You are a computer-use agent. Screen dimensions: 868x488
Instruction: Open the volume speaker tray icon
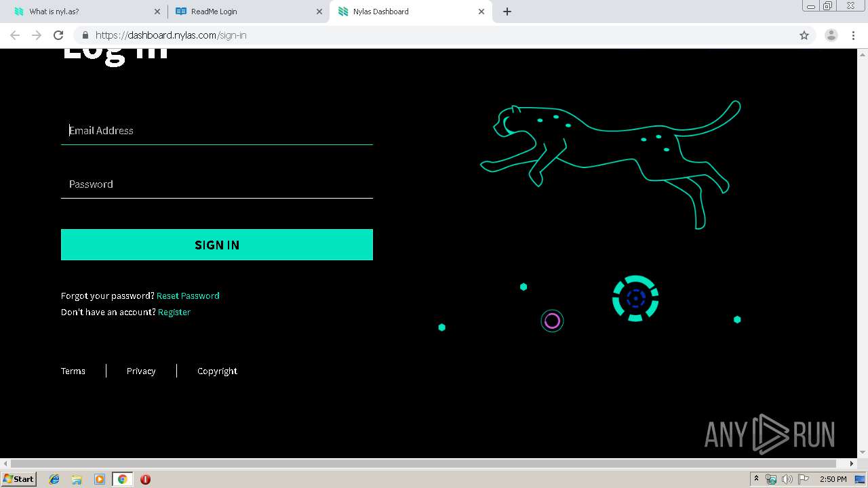point(787,479)
